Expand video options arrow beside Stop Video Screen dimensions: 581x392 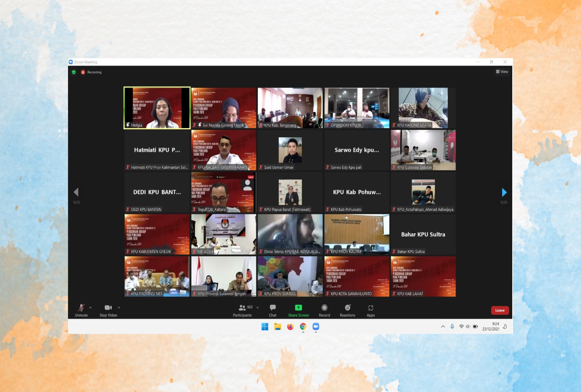[x=119, y=308]
